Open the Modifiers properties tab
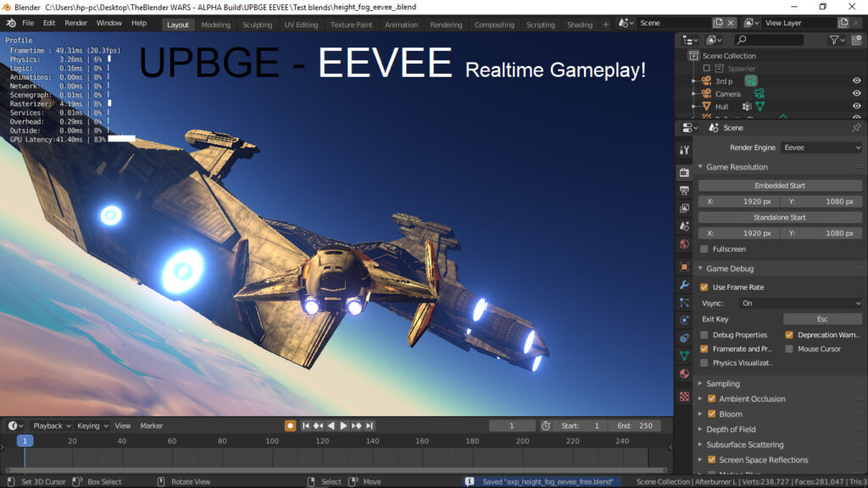Screen dimensions: 868x488 coord(684,285)
